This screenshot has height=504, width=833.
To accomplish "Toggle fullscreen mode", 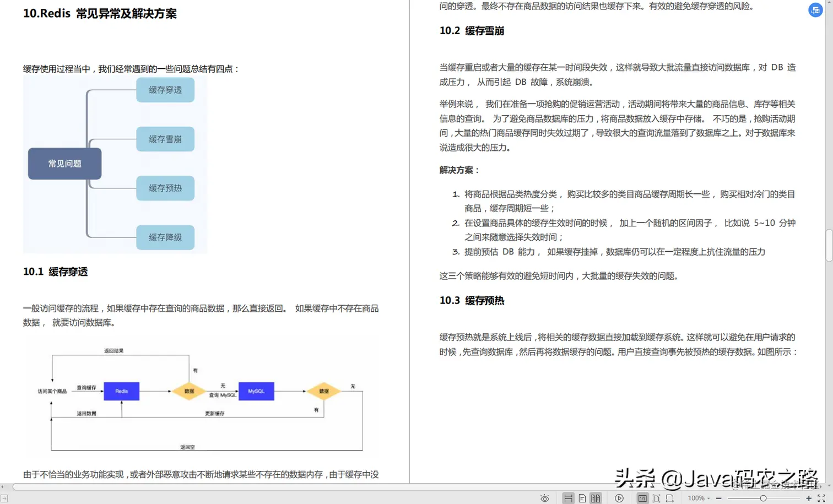I will click(x=821, y=498).
